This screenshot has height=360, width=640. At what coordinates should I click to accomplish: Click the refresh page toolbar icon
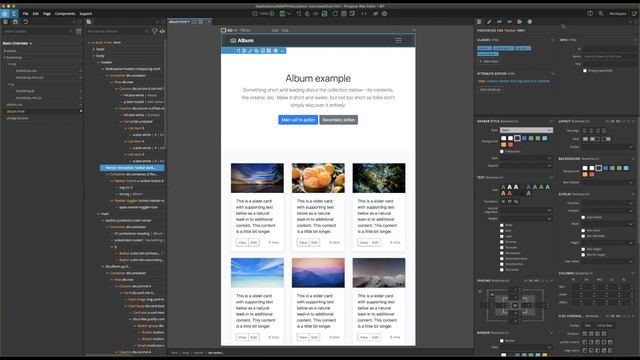tap(335, 13)
